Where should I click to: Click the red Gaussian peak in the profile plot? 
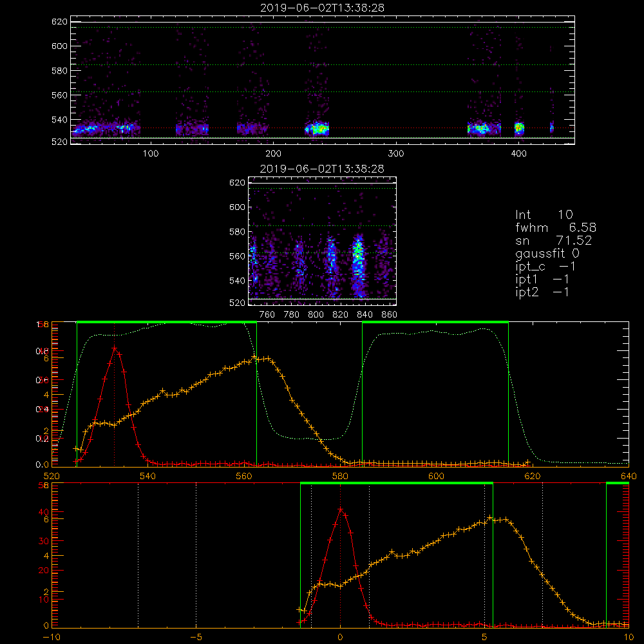(115, 348)
